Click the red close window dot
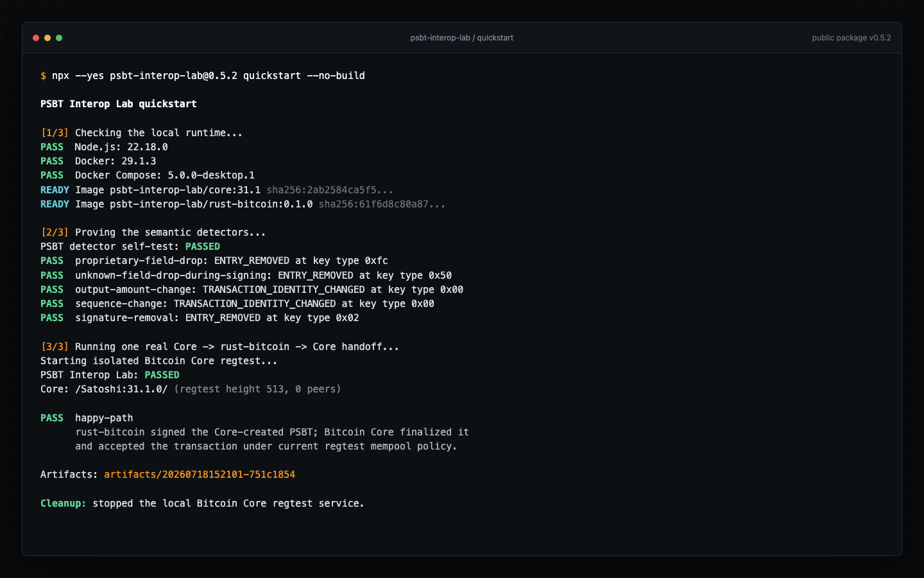924x578 pixels. [36, 38]
